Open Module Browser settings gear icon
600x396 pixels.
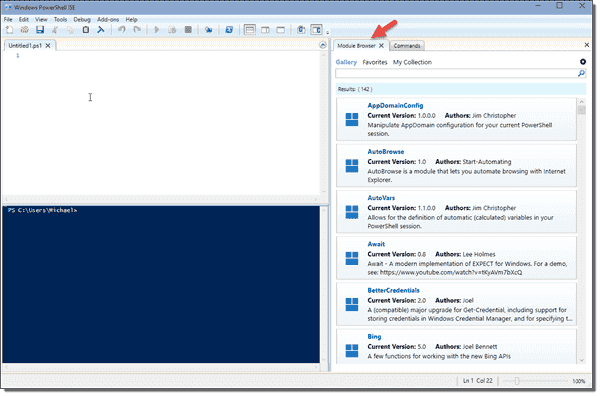[582, 62]
